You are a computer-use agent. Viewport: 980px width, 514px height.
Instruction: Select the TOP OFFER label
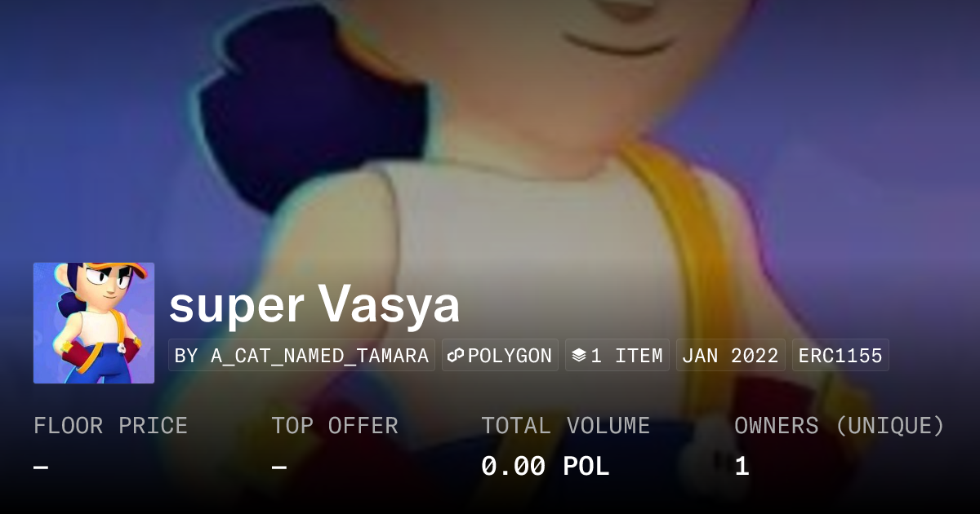click(x=335, y=426)
